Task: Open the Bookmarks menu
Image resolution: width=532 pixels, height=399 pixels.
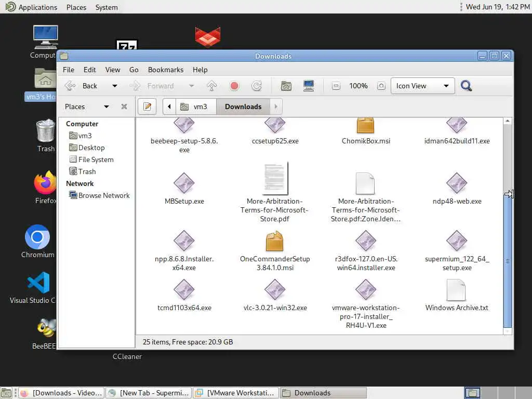Action: point(166,70)
